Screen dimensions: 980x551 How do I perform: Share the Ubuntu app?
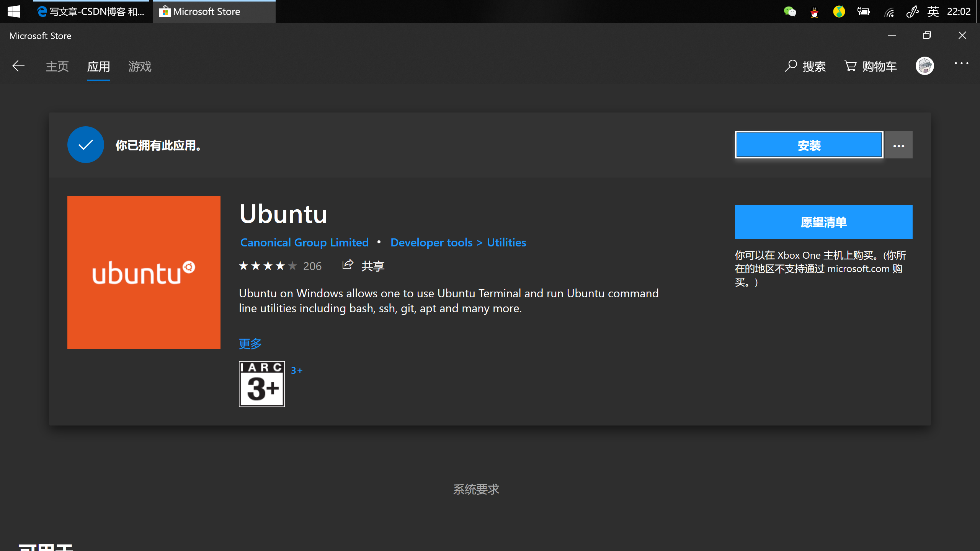click(x=363, y=266)
